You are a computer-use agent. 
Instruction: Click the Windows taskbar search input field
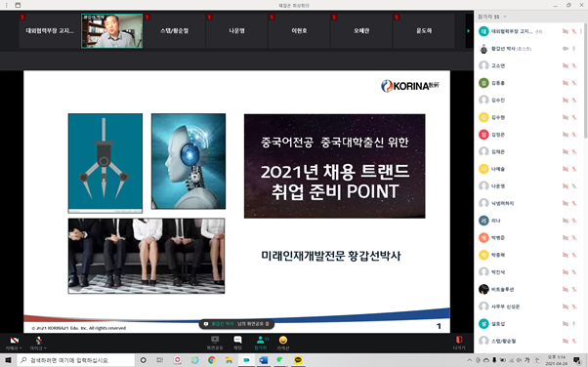(x=76, y=360)
